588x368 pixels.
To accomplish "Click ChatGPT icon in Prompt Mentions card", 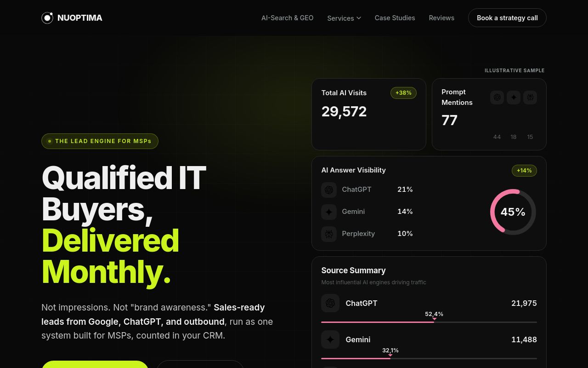I will (497, 98).
